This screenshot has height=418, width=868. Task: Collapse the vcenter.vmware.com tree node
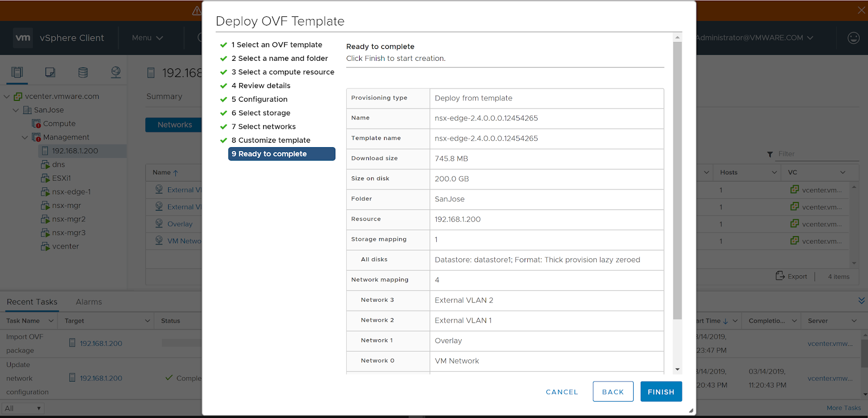[x=7, y=96]
